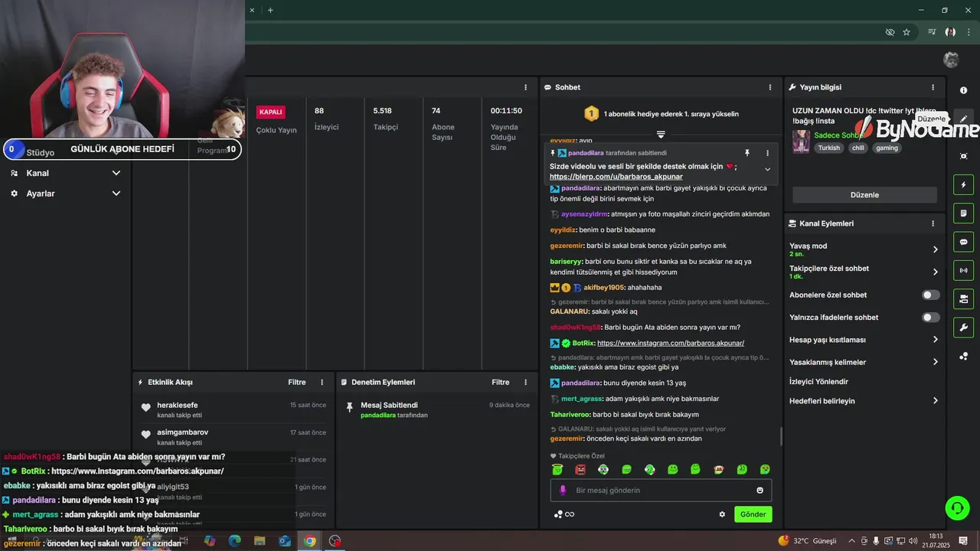
Task: Expand the Ayarlar menu in left sidebar
Action: [65, 194]
